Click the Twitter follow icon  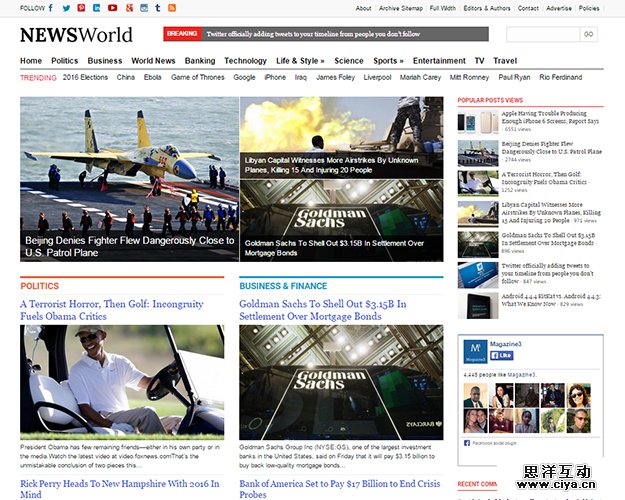66,8
